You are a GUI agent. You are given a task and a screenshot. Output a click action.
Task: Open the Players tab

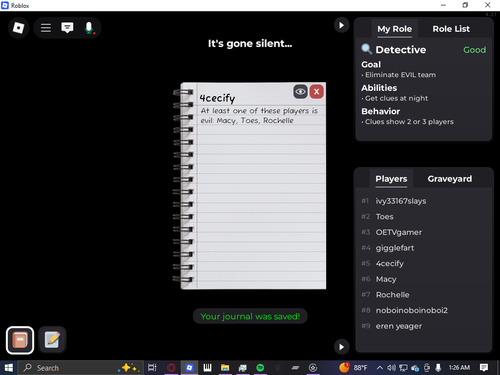[391, 179]
